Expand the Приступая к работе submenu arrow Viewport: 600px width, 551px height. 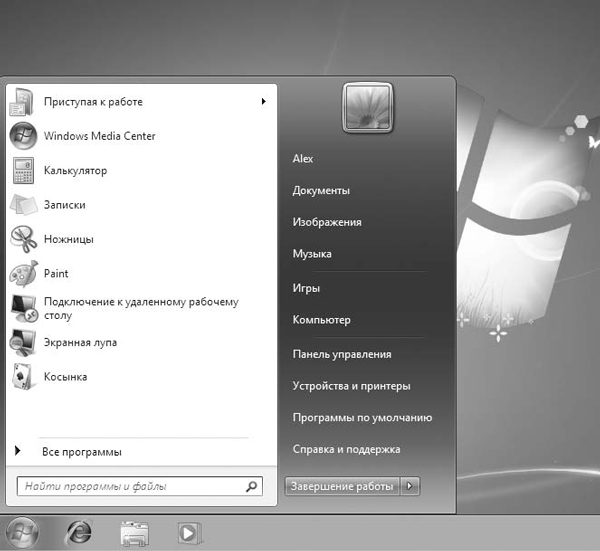263,101
